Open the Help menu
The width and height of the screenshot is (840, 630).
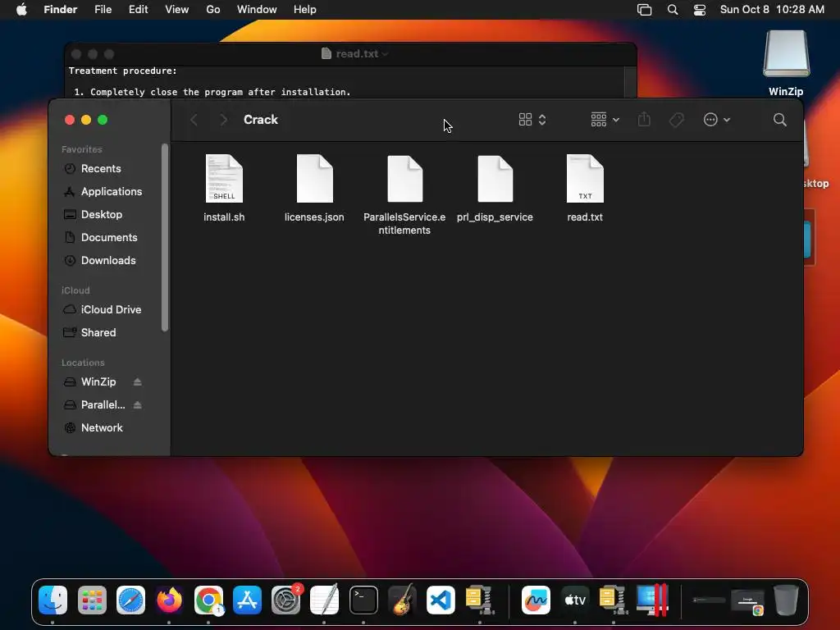click(305, 10)
